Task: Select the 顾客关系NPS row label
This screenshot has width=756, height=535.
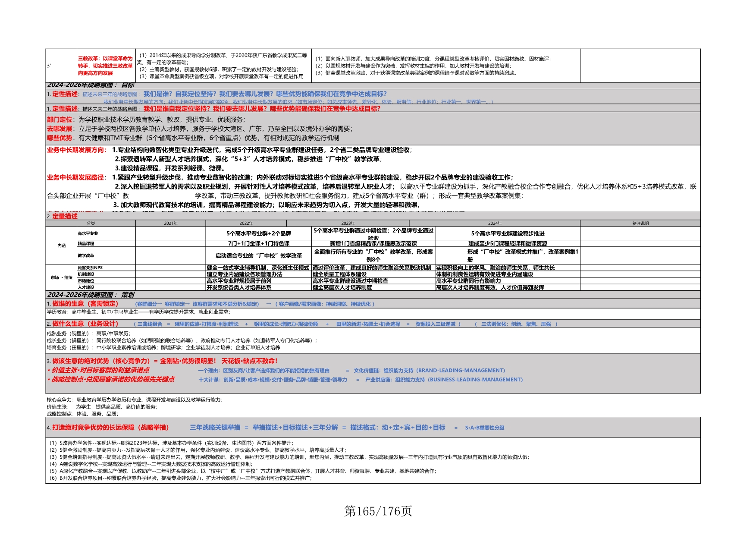Action: coord(90,267)
